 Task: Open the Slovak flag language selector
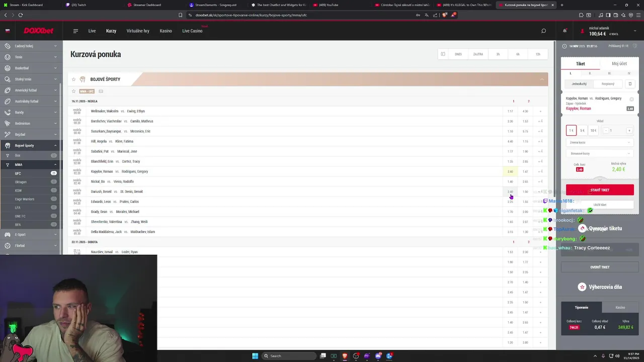click(8, 31)
